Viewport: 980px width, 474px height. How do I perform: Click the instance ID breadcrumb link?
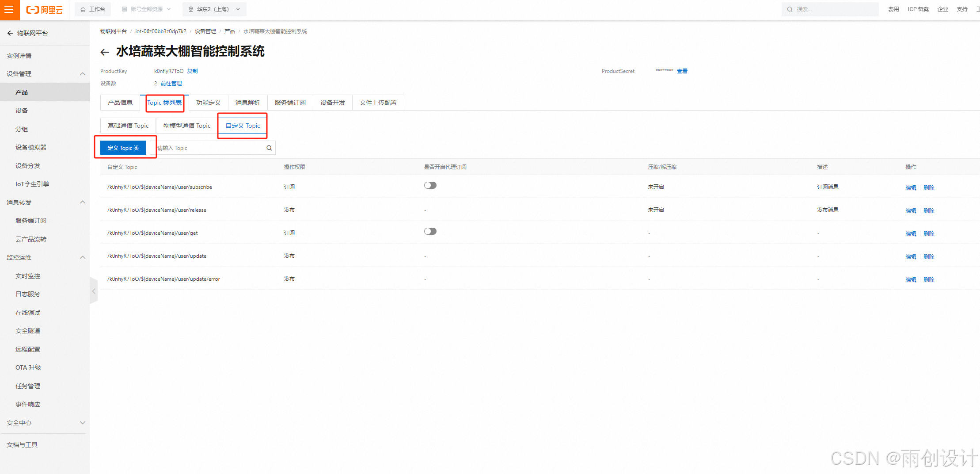[x=161, y=31]
